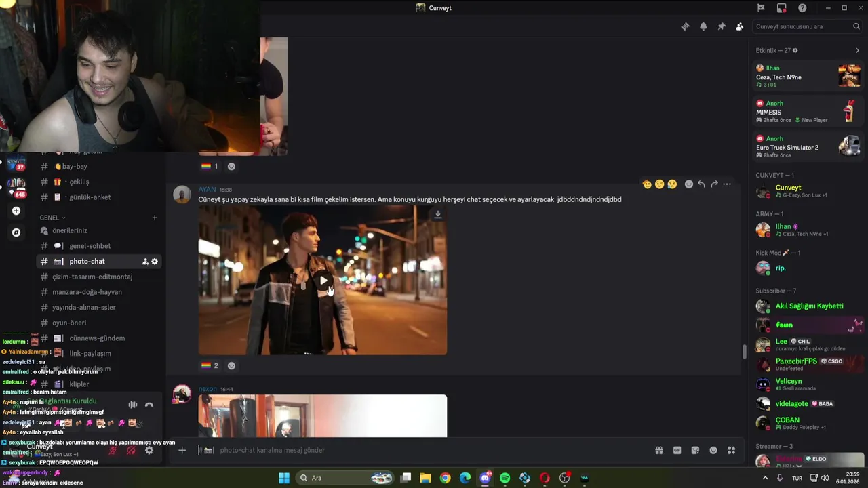Open nexon's image attachment
The height and width of the screenshot is (488, 868).
point(323,416)
